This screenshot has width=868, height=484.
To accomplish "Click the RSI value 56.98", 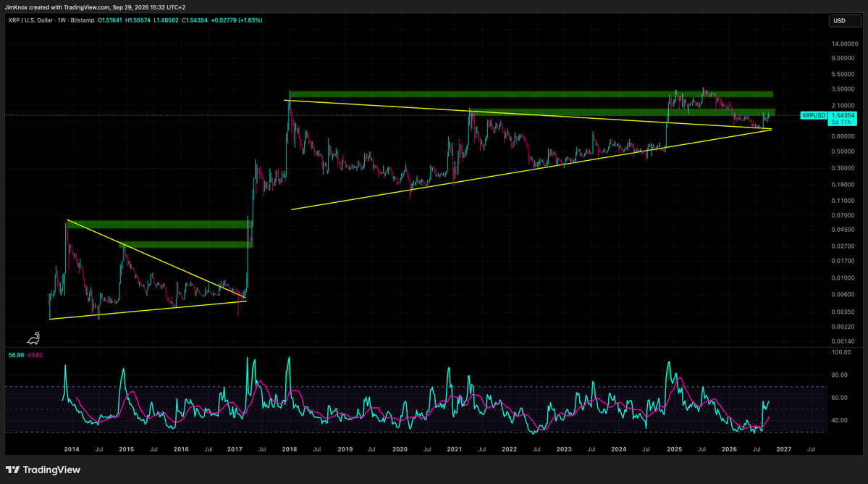I will [x=16, y=355].
